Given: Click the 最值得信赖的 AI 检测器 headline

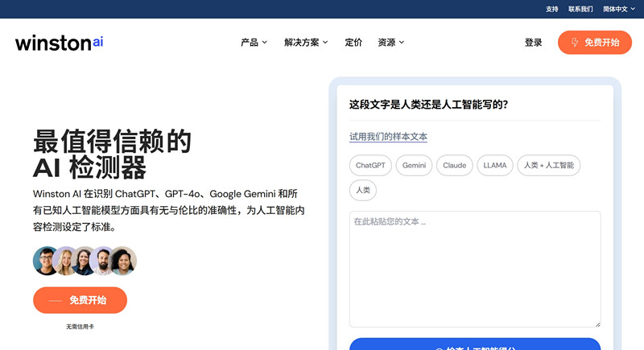Looking at the screenshot, I should coord(112,154).
